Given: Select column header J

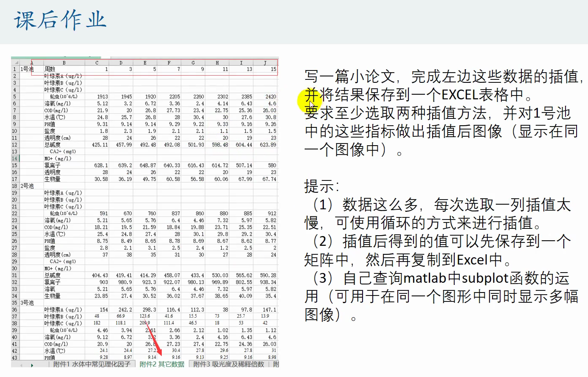Looking at the screenshot, I should click(x=265, y=63).
